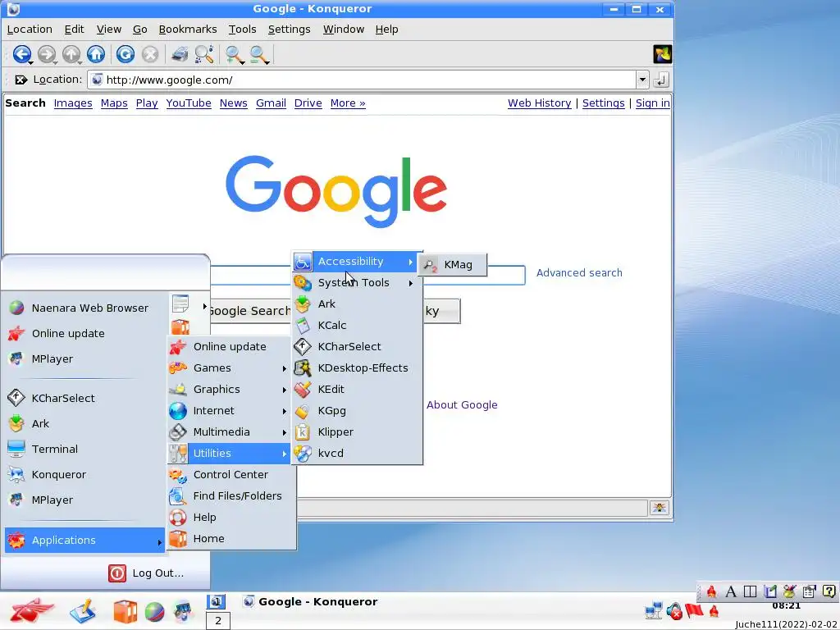Launch Terminal from the start menu
840x630 pixels.
pos(84,449)
